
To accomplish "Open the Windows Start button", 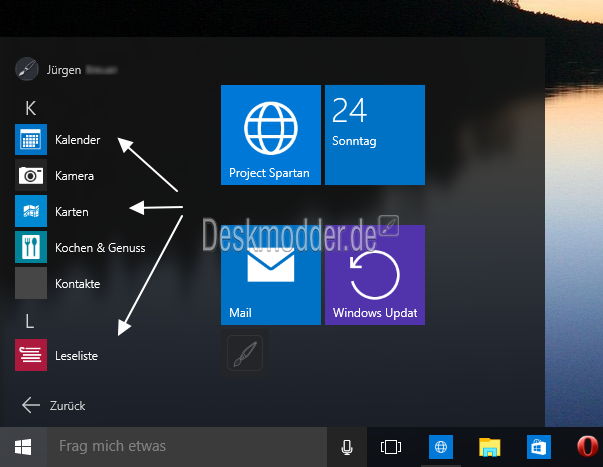I will tap(23, 447).
